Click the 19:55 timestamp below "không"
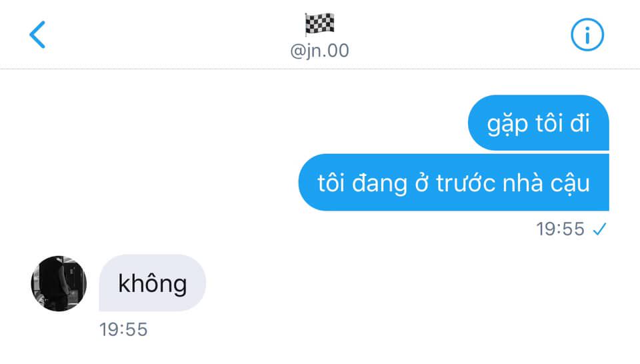 pos(123,329)
